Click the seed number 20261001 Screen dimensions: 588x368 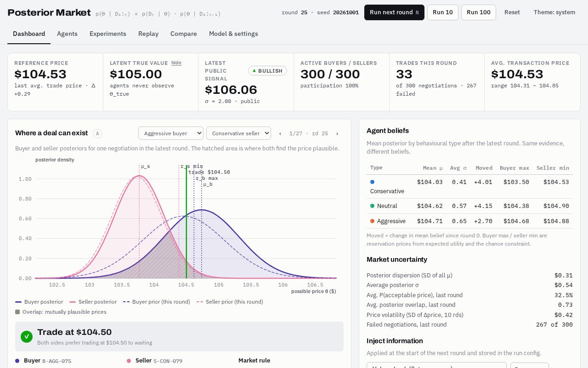[346, 12]
